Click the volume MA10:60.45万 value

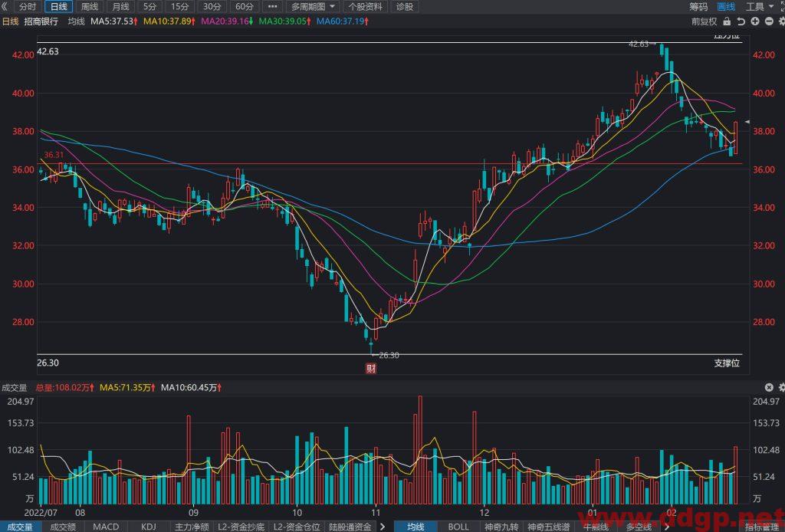(191, 388)
